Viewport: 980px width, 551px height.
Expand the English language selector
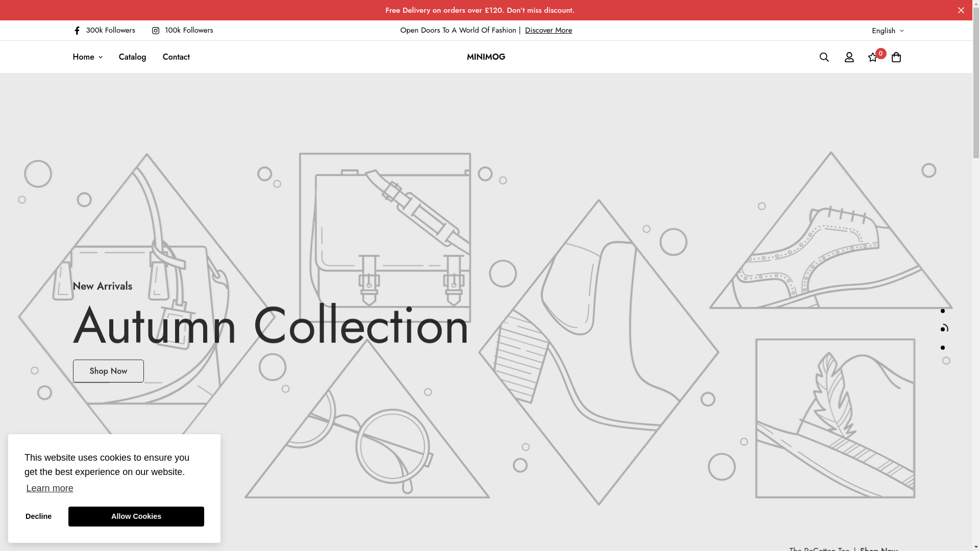[x=888, y=31]
